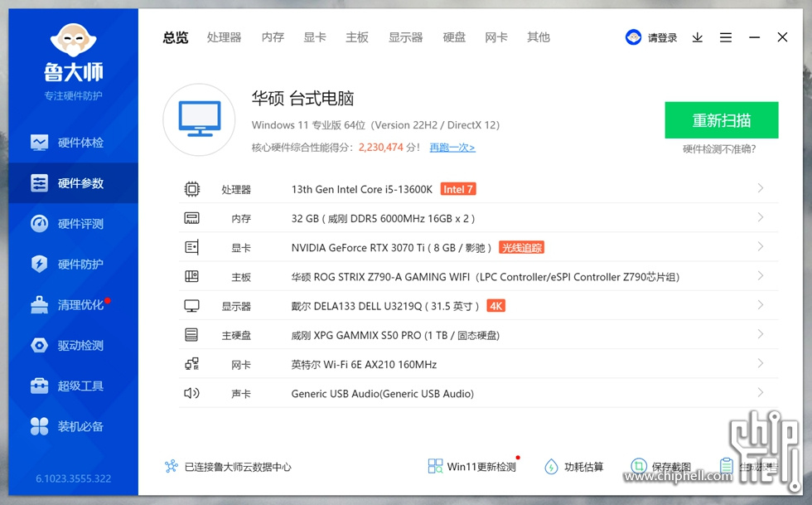Open 装机必备 essentials section
The height and width of the screenshot is (505, 812).
point(73,426)
